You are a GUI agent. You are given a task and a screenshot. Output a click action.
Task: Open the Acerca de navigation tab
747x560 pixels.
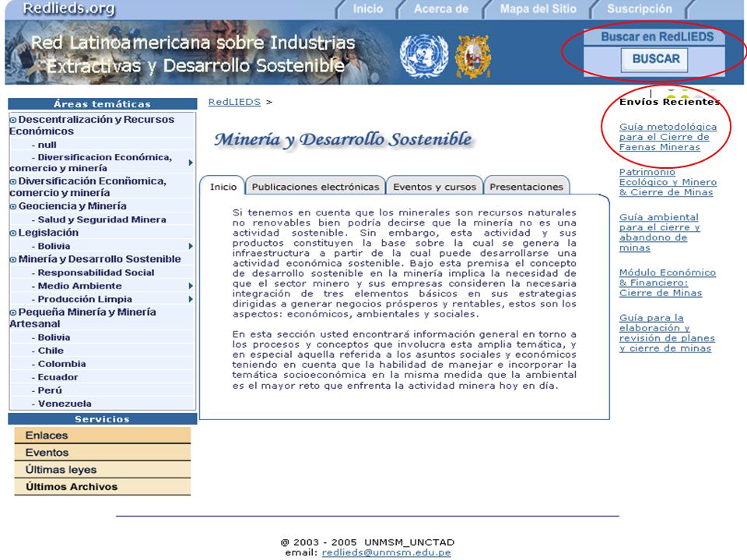(441, 9)
